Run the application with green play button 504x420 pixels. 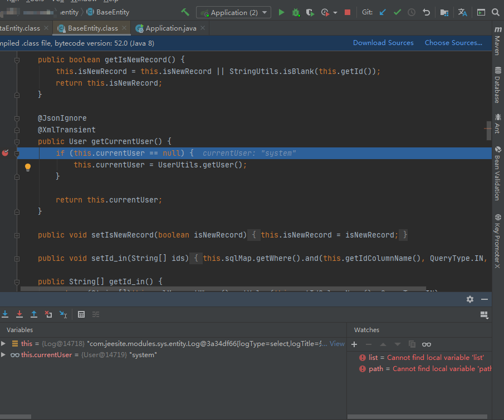[x=281, y=12]
